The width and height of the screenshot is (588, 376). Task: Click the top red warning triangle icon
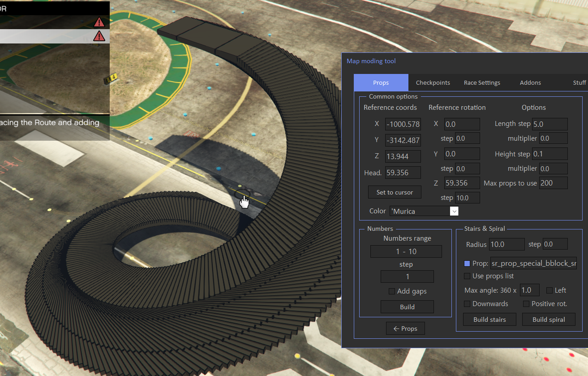coord(99,22)
